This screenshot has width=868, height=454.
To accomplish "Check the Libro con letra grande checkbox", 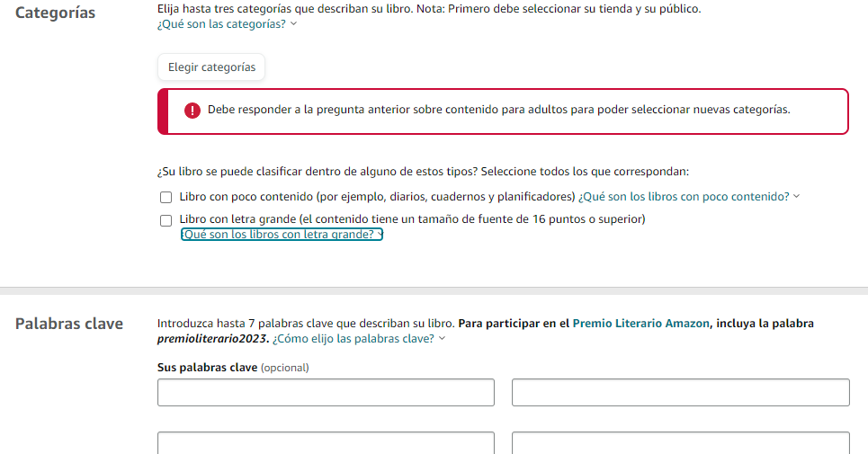I will click(166, 220).
